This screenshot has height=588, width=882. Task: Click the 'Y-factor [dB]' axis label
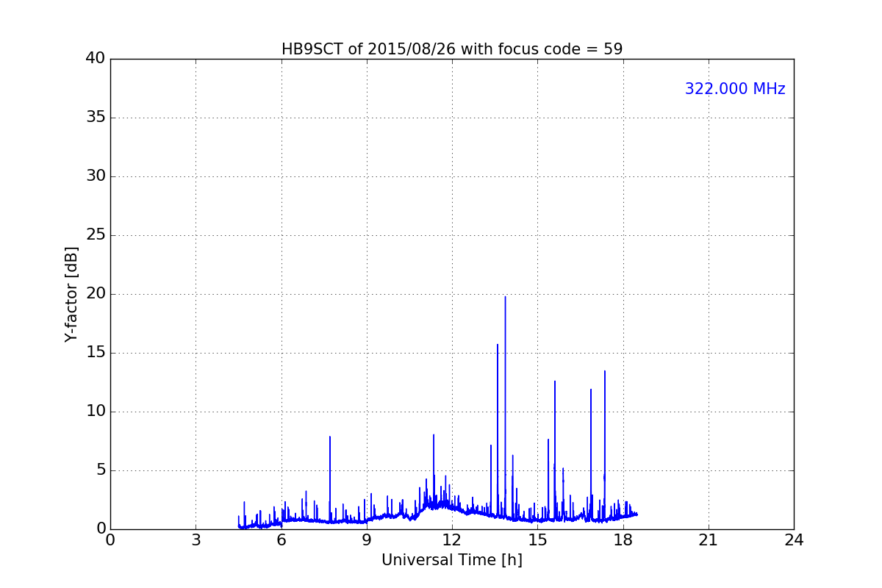71,294
